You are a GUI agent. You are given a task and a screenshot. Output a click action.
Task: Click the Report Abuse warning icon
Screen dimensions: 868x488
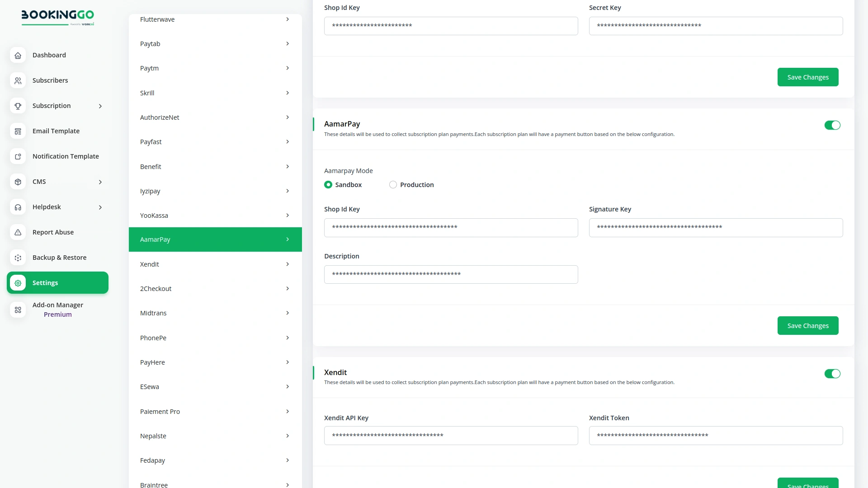(18, 232)
